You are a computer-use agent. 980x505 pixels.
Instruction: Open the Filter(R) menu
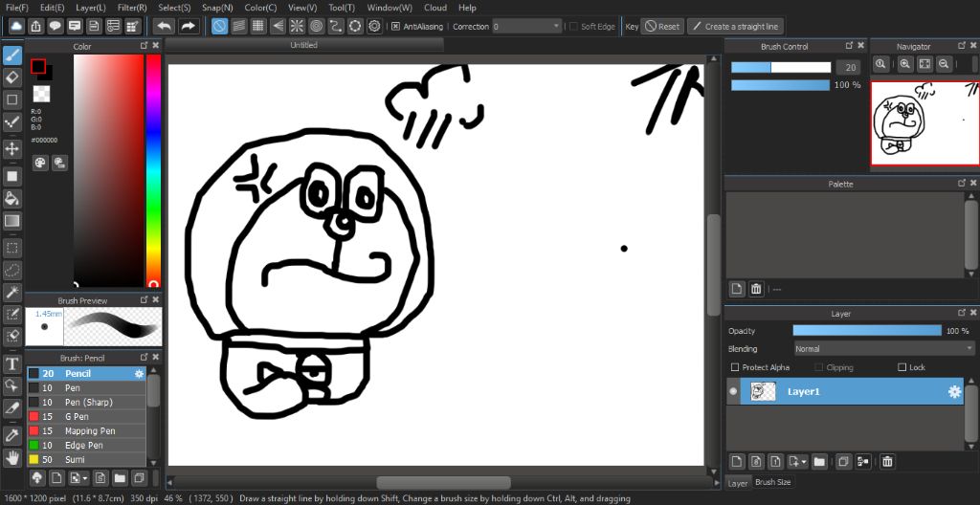[132, 8]
